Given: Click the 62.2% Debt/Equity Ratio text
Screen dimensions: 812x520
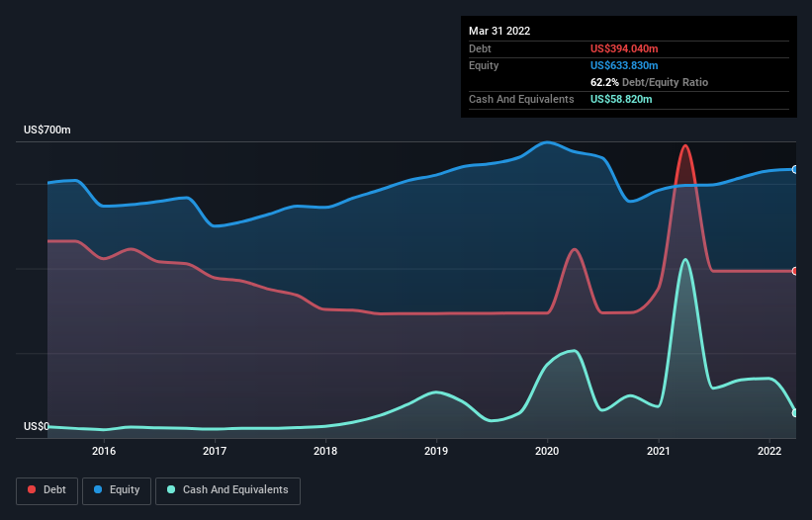Looking at the screenshot, I should 649,82.
